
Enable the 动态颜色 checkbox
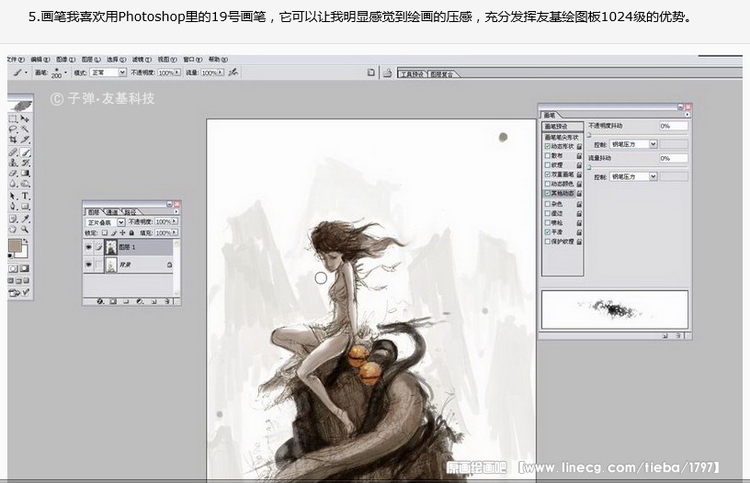tap(547, 184)
